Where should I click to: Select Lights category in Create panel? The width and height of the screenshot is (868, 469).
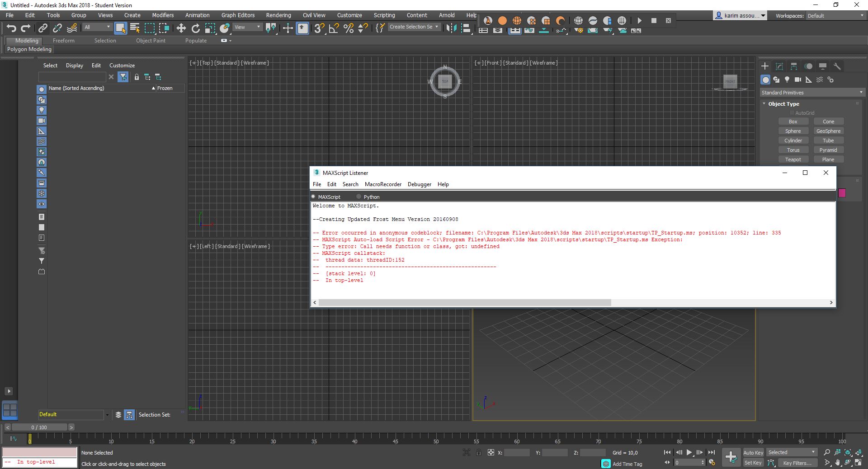point(787,80)
